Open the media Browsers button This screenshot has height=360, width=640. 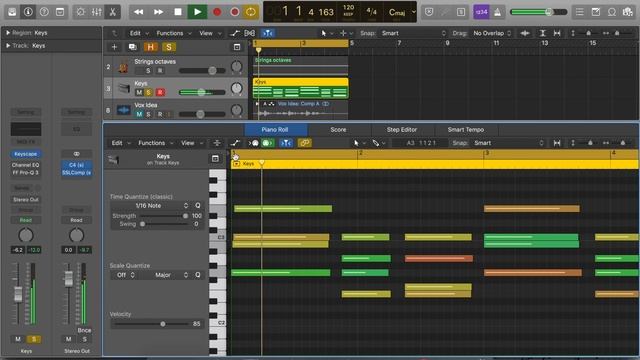[628, 12]
